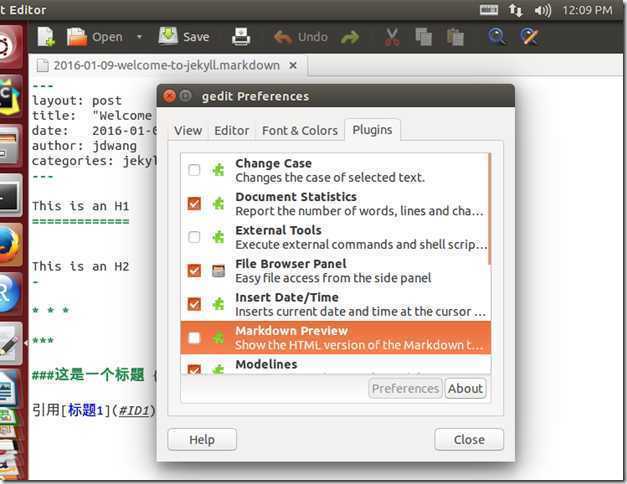Disable the Insert Date/Time plugin checkbox
The image size is (627, 484).
click(194, 304)
